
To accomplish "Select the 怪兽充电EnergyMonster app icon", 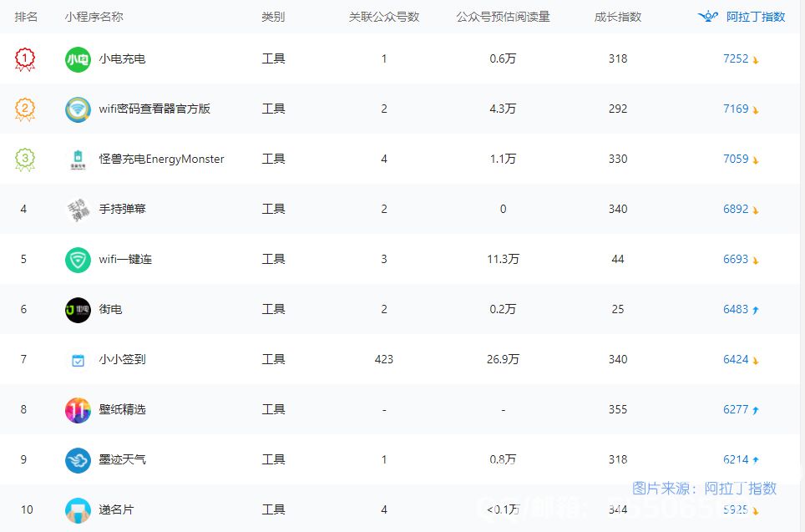I will [78, 160].
